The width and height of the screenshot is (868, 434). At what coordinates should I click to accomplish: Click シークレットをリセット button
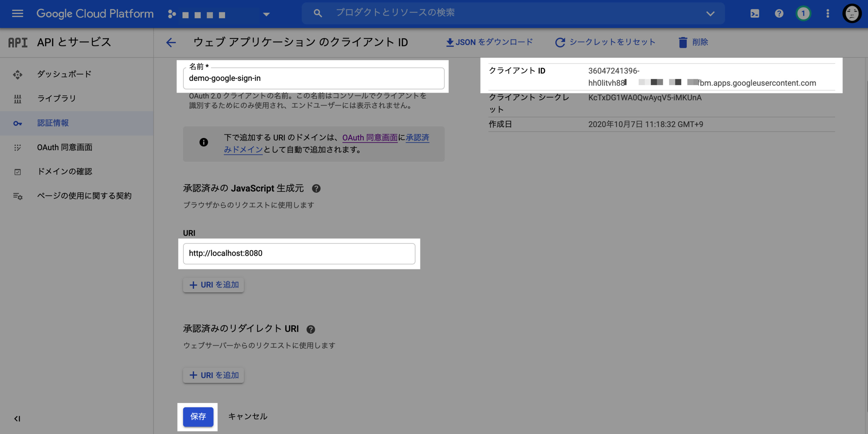click(x=606, y=42)
